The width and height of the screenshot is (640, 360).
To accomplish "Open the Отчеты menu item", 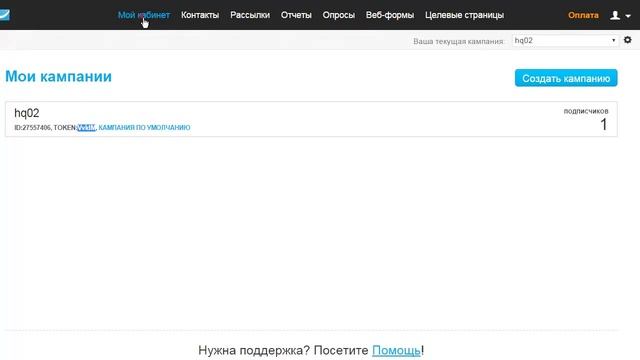I will pos(296,15).
